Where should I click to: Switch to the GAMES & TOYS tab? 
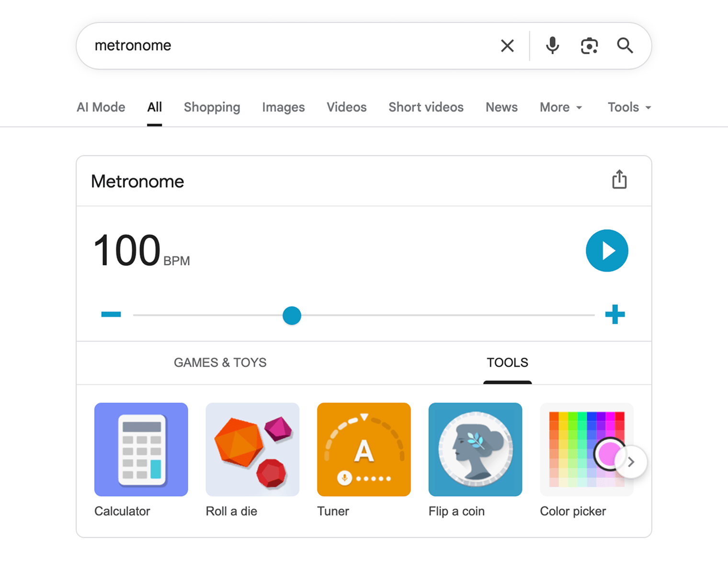click(x=220, y=363)
